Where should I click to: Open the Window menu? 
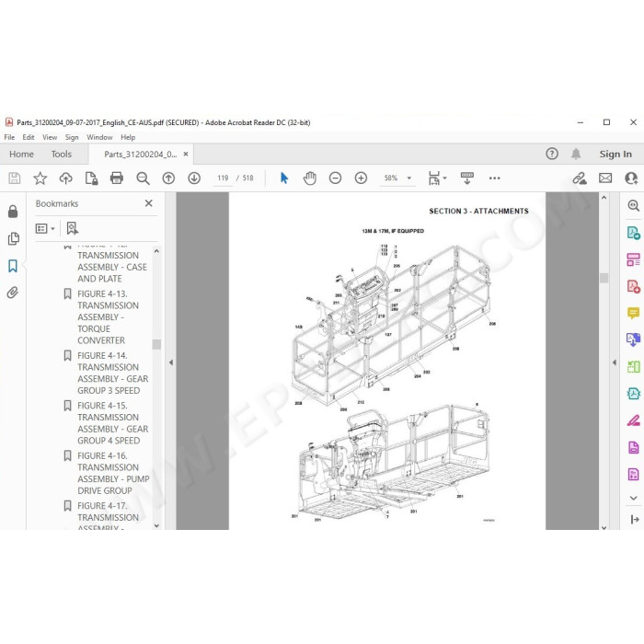99,137
